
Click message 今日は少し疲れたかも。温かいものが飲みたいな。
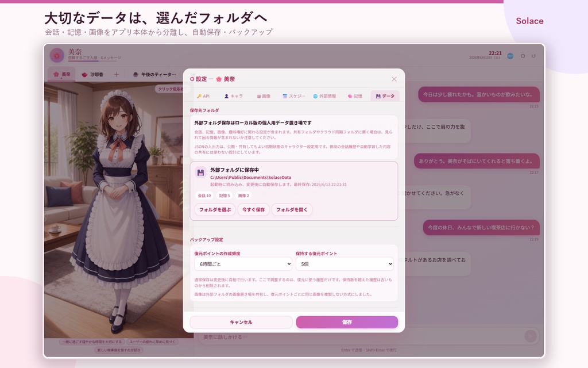coord(478,94)
